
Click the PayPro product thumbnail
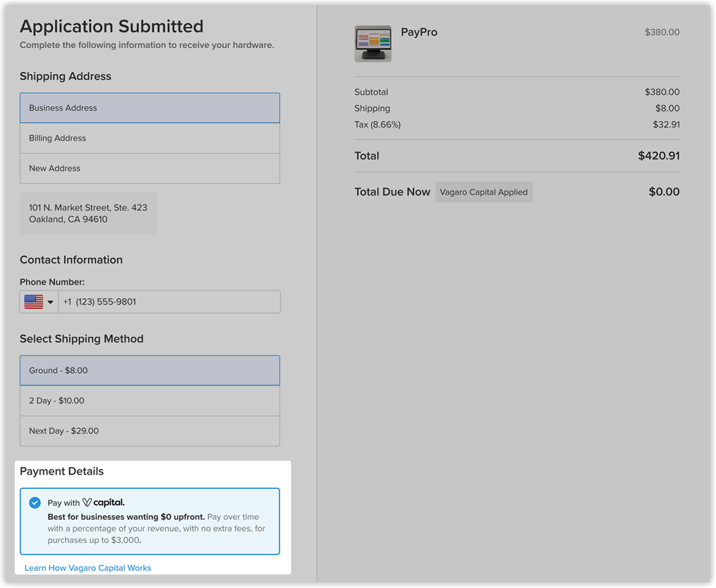point(372,44)
